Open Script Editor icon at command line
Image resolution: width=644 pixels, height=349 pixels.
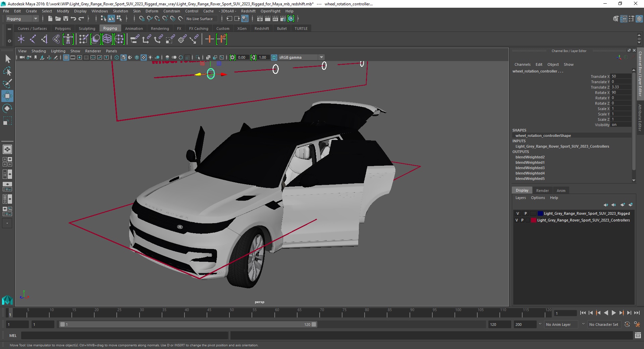pyautogui.click(x=638, y=336)
